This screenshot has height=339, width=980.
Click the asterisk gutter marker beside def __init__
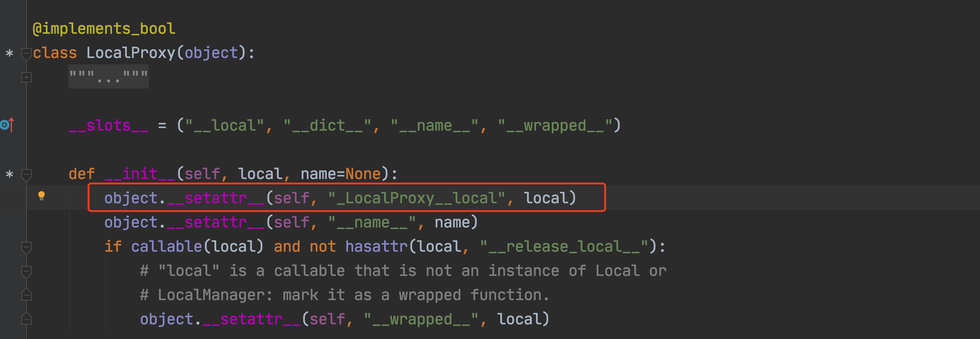point(10,175)
